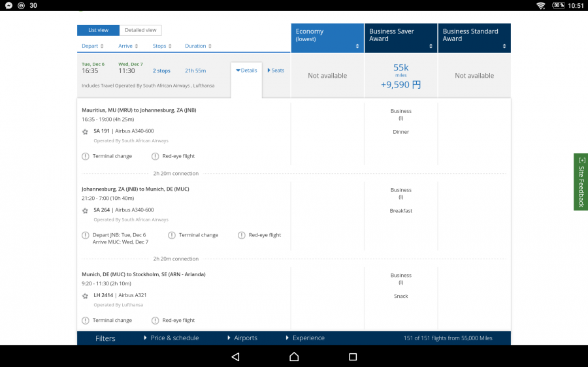Sort flights by Duration

pyautogui.click(x=198, y=46)
